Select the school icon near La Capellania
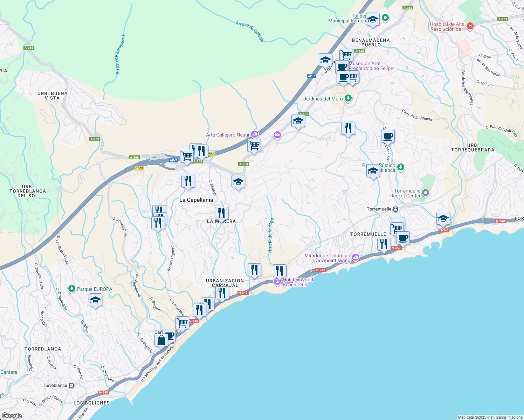The width and height of the screenshot is (524, 420). point(238,182)
